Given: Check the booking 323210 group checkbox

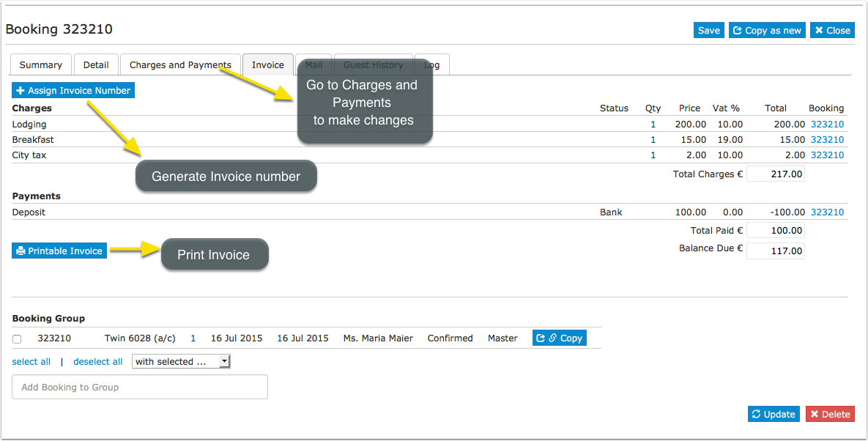Looking at the screenshot, I should coord(17,338).
